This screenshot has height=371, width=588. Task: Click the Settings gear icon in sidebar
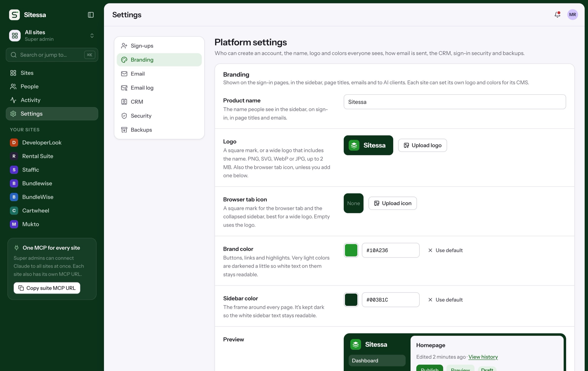pyautogui.click(x=13, y=114)
